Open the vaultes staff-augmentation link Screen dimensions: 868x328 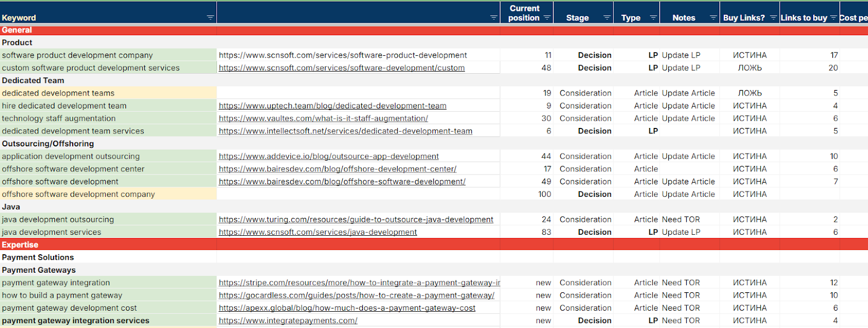(323, 118)
